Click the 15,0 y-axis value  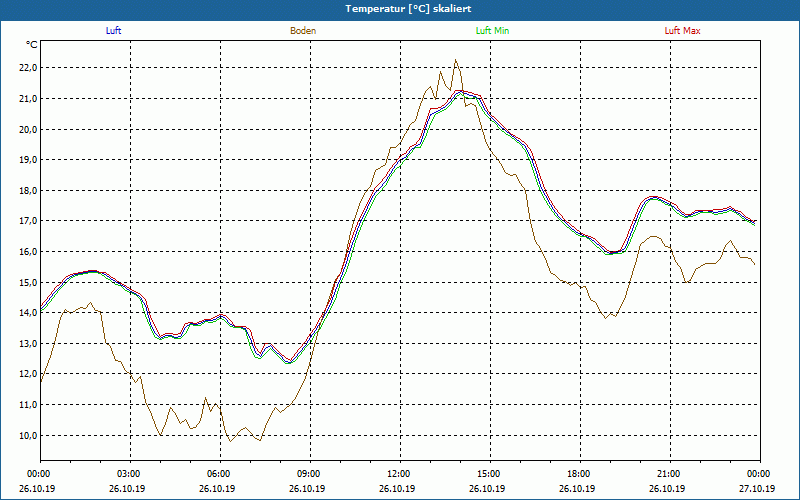pos(28,282)
